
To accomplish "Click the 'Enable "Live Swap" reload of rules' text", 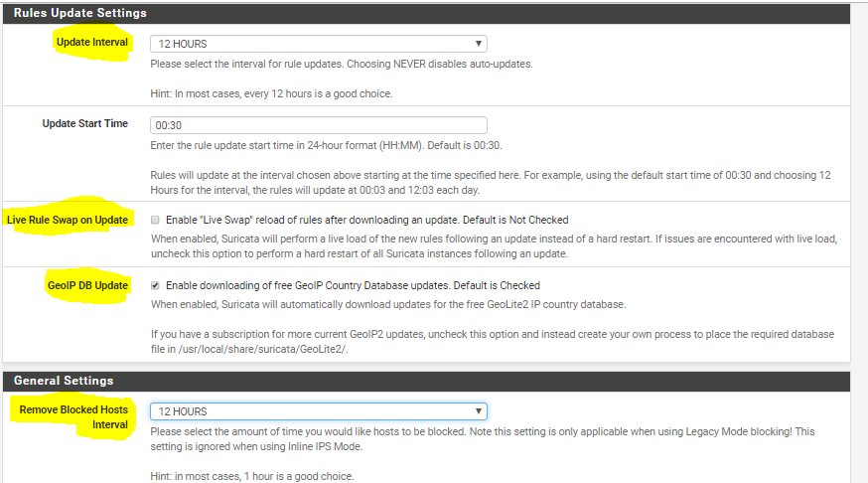I will [367, 220].
